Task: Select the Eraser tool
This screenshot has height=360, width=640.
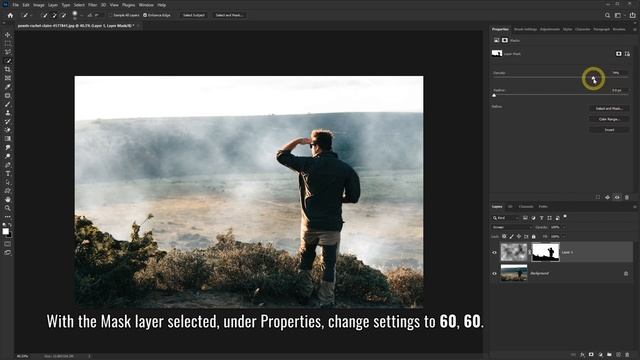Action: (7, 130)
